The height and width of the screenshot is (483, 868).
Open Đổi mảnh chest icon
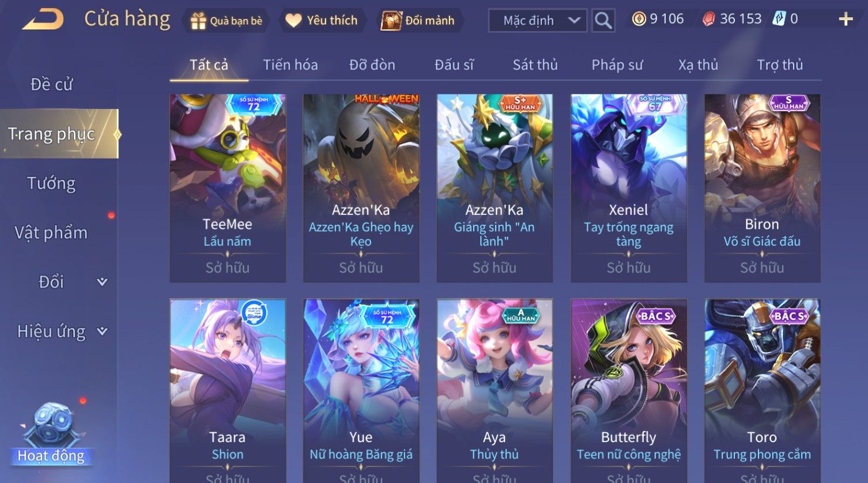391,21
